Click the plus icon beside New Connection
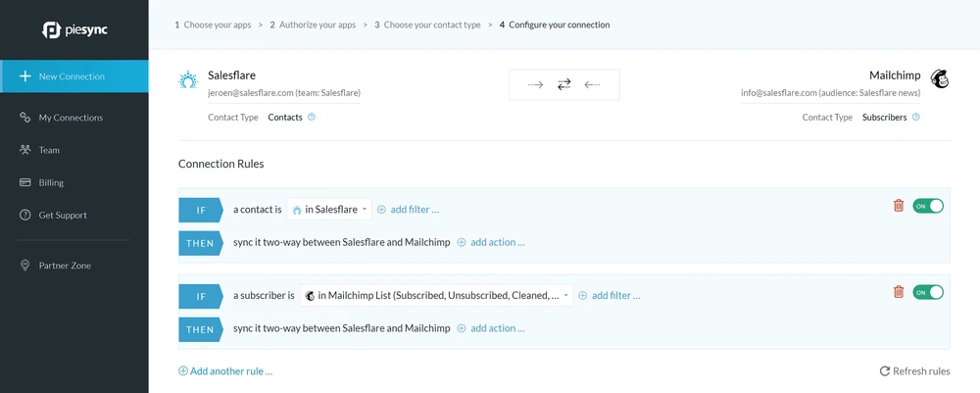Image resolution: width=980 pixels, height=393 pixels. coord(25,76)
